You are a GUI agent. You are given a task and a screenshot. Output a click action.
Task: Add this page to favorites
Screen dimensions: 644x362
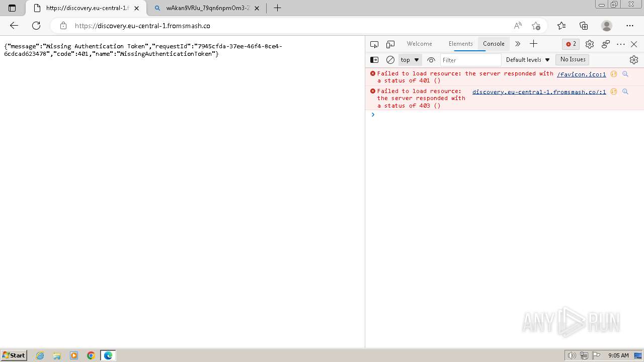tap(536, 26)
